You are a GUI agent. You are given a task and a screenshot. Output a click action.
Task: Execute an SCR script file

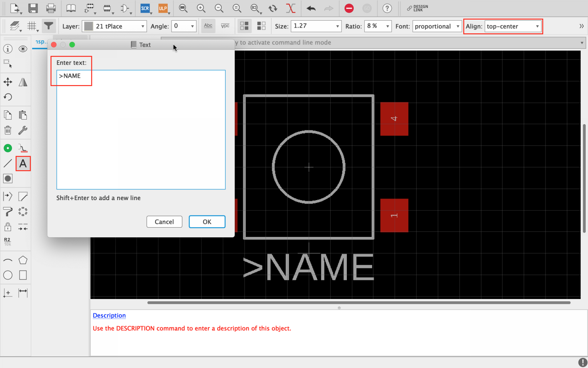[x=145, y=8]
